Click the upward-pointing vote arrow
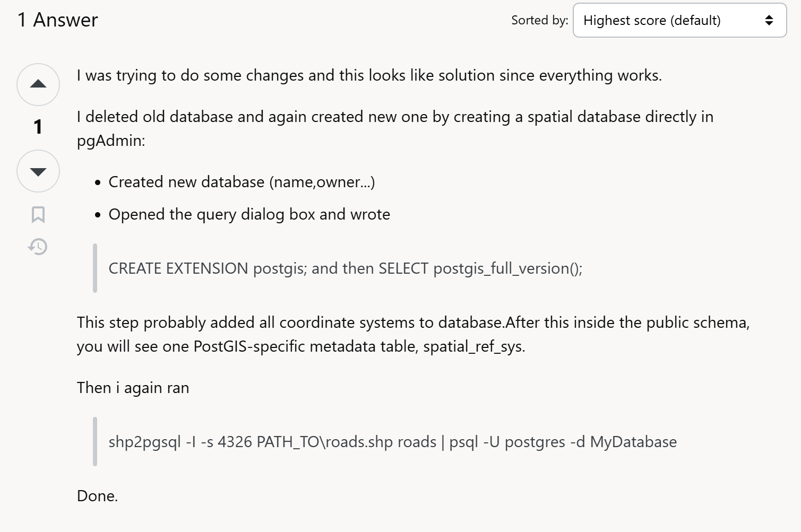Image resolution: width=801 pixels, height=532 pixels. click(38, 84)
